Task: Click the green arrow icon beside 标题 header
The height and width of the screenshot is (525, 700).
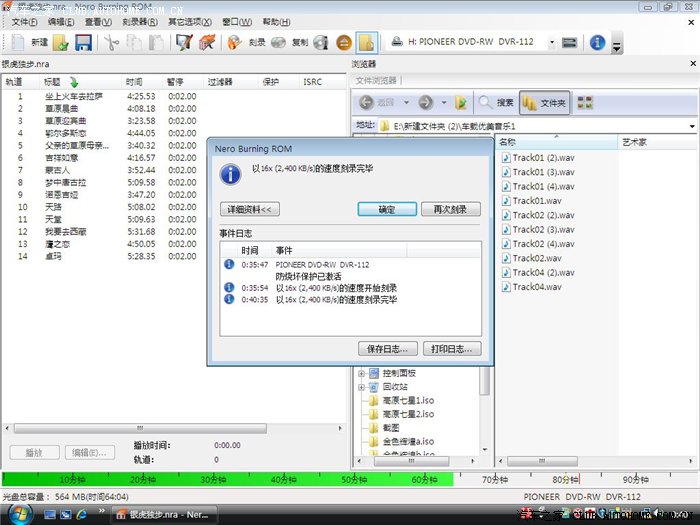Action: point(74,82)
